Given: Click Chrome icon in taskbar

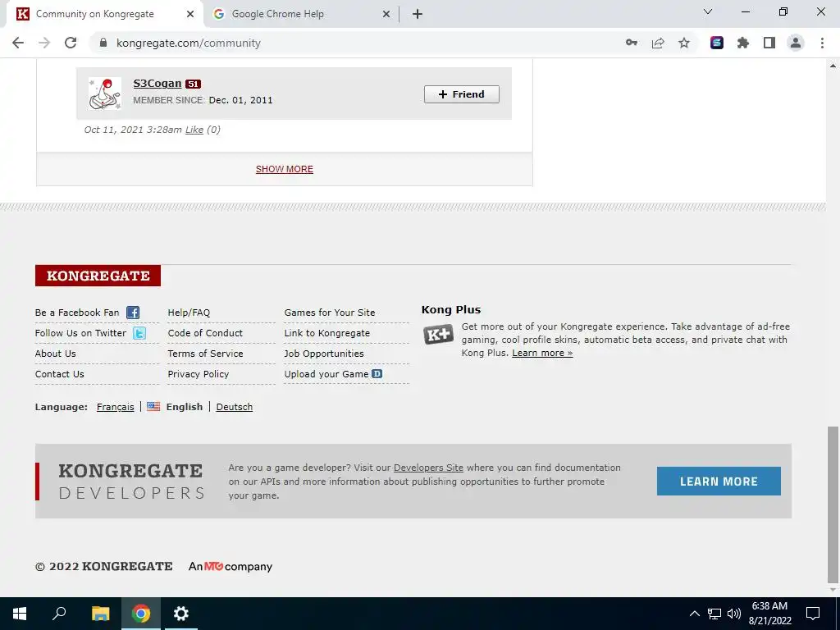Looking at the screenshot, I should coord(141,614).
